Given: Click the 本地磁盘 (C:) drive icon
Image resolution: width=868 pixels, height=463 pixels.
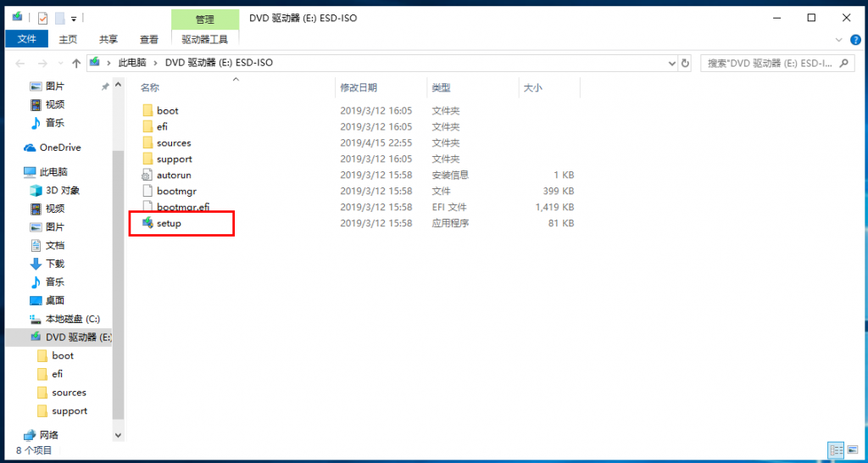Looking at the screenshot, I should (36, 319).
